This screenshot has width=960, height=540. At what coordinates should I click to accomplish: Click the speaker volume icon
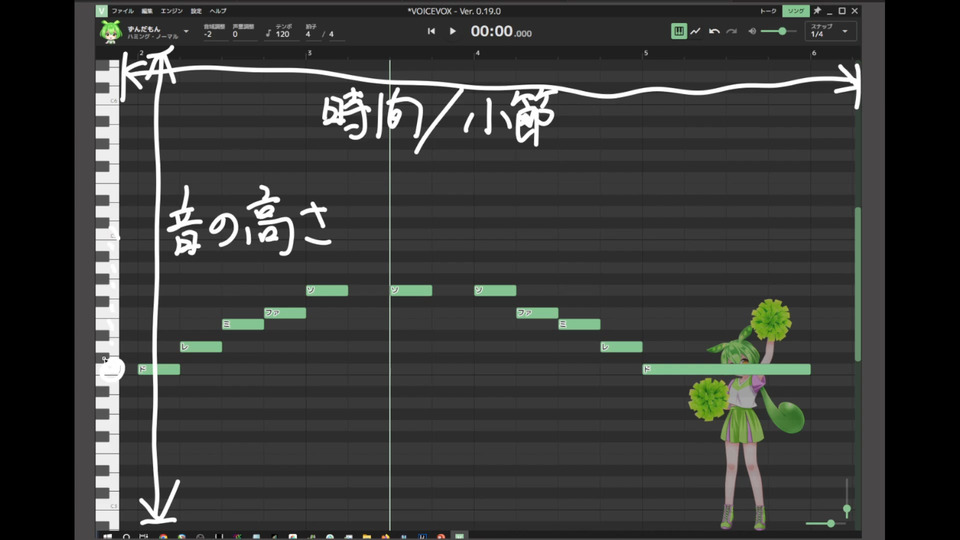752,31
